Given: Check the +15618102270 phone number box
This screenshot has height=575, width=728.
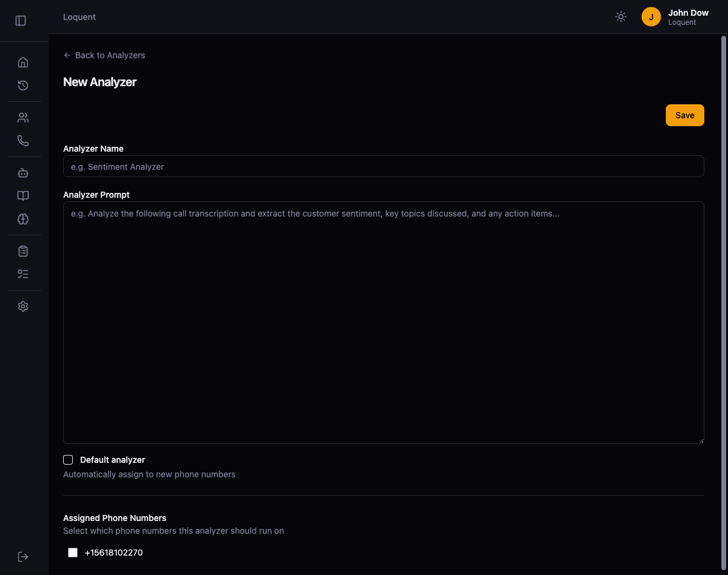Looking at the screenshot, I should click(x=73, y=553).
